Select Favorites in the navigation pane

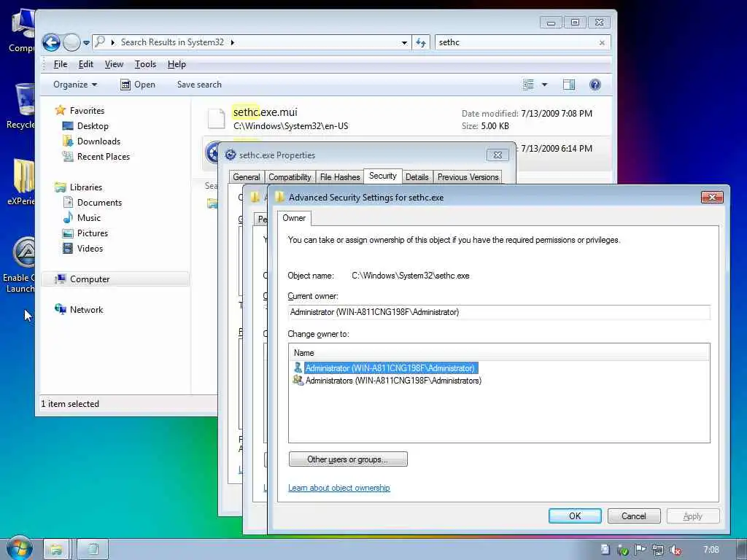point(87,111)
